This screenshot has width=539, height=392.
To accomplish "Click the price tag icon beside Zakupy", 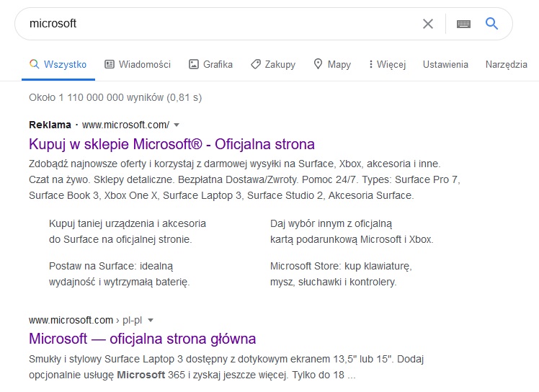I will (255, 64).
